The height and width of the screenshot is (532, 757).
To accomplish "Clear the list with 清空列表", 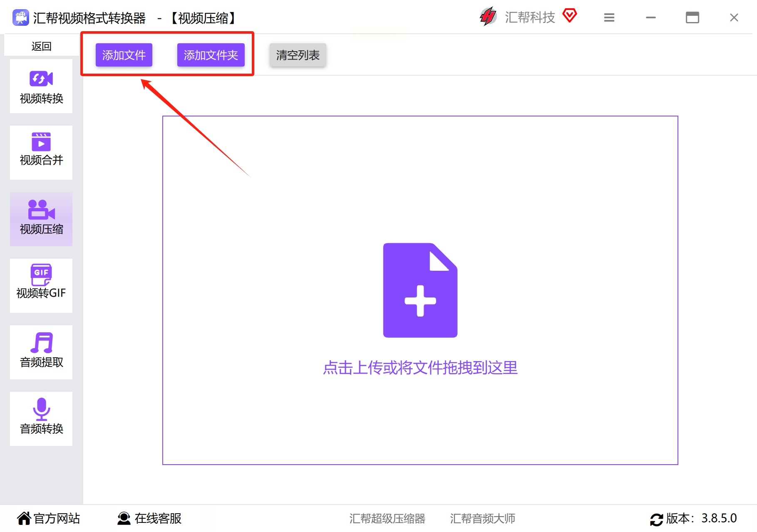I will 298,55.
